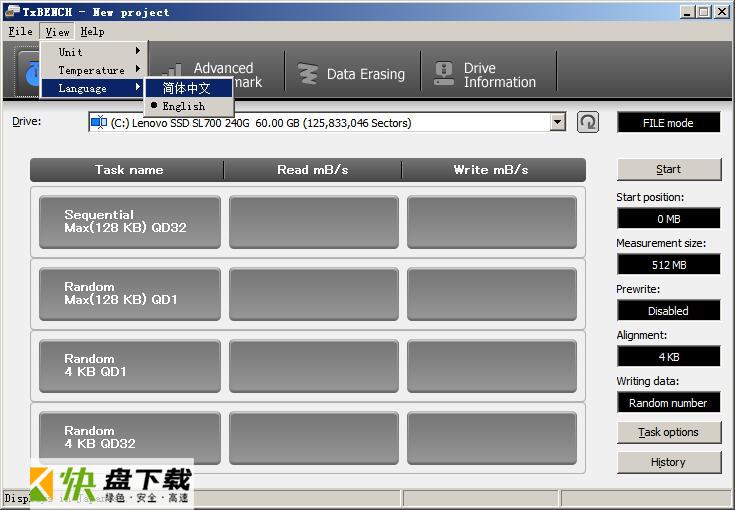Choose 简体中文 language option

point(189,88)
